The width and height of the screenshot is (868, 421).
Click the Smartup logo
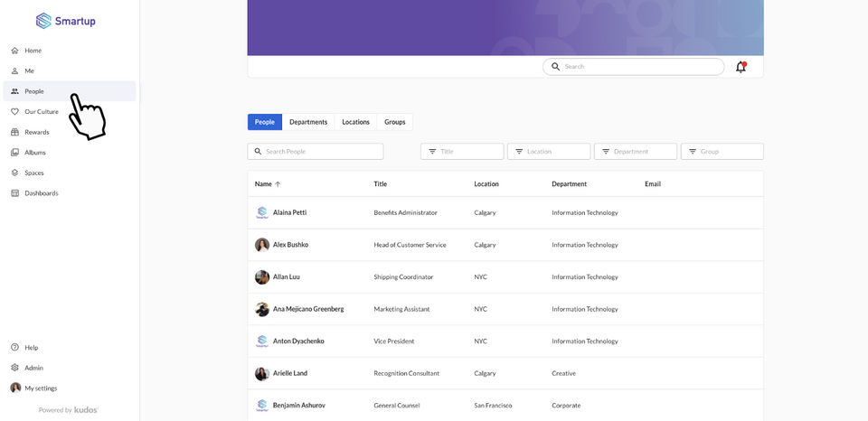coord(66,21)
